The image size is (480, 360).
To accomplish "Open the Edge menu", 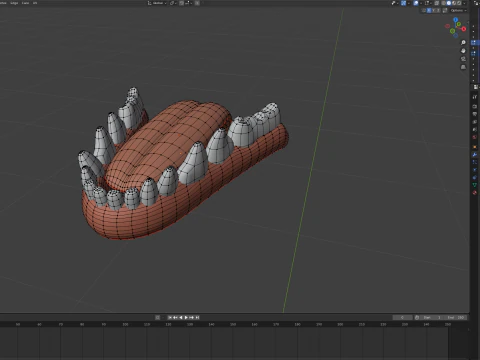I will pyautogui.click(x=14, y=3).
